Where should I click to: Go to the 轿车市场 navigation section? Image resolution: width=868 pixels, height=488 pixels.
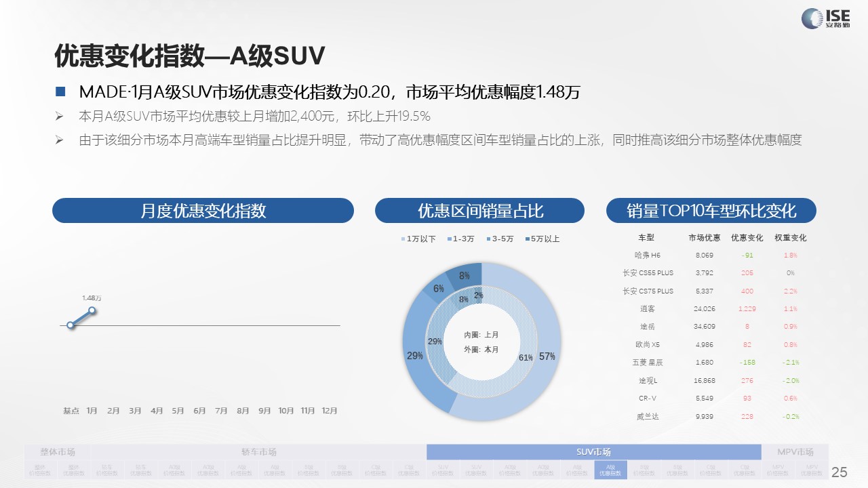tap(259, 452)
